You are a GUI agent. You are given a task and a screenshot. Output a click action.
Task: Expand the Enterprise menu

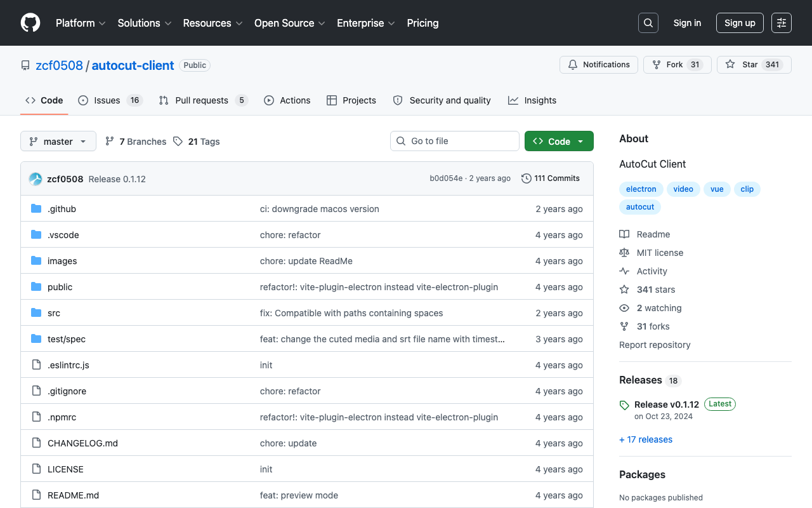366,23
